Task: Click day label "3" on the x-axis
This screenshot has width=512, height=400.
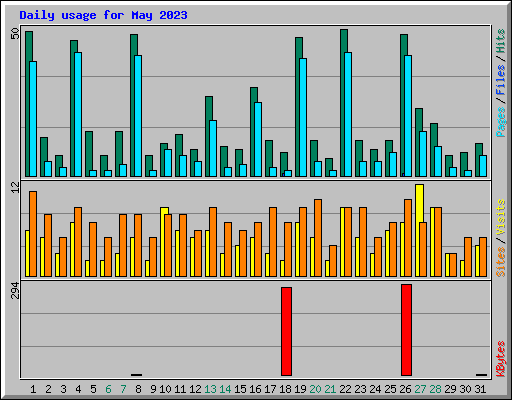Action: click(63, 389)
